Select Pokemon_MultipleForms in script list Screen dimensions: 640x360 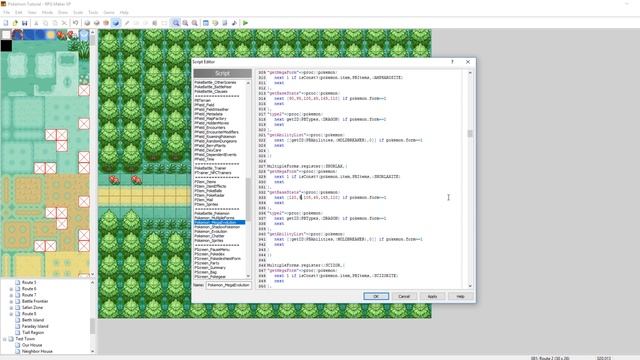(215, 218)
